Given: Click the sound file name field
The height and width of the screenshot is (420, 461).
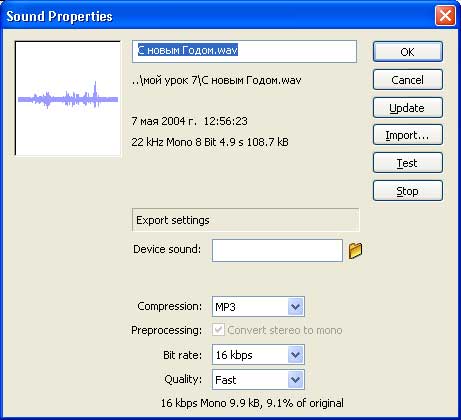Looking at the screenshot, I should pos(244,51).
